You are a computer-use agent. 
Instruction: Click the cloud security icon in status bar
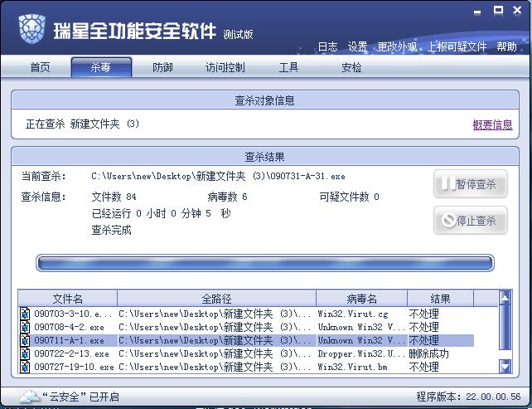30,397
